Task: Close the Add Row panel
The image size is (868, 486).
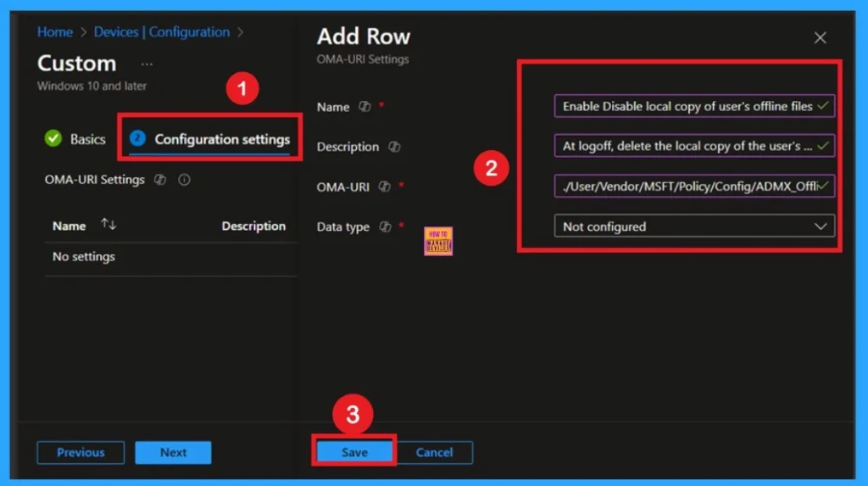Action: [x=820, y=37]
